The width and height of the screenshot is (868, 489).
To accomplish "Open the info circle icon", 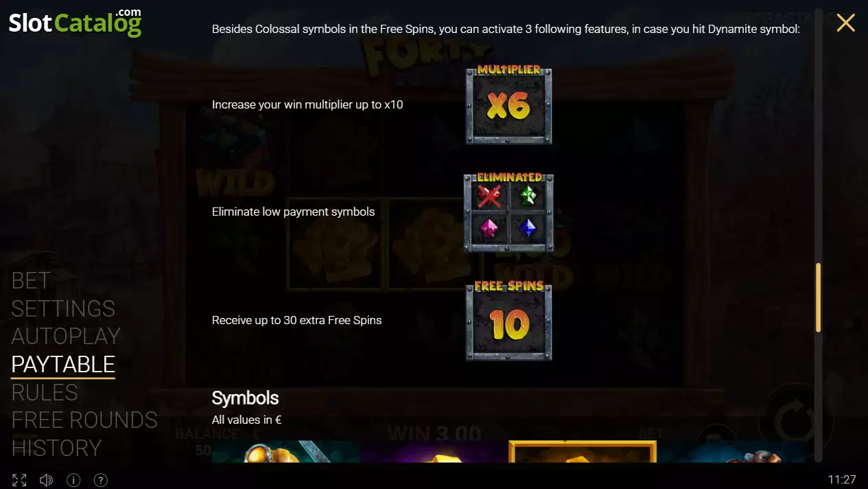I will pos(73,480).
